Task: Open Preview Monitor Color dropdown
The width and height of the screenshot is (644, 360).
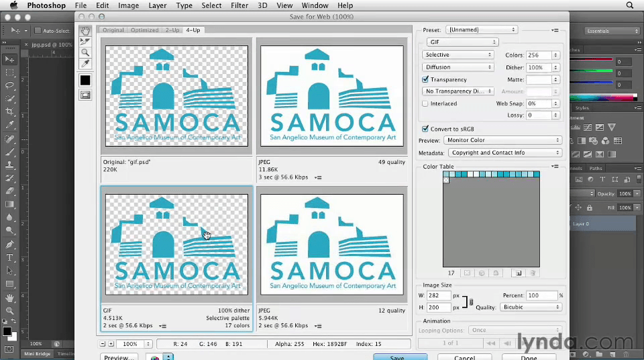Action: click(502, 140)
